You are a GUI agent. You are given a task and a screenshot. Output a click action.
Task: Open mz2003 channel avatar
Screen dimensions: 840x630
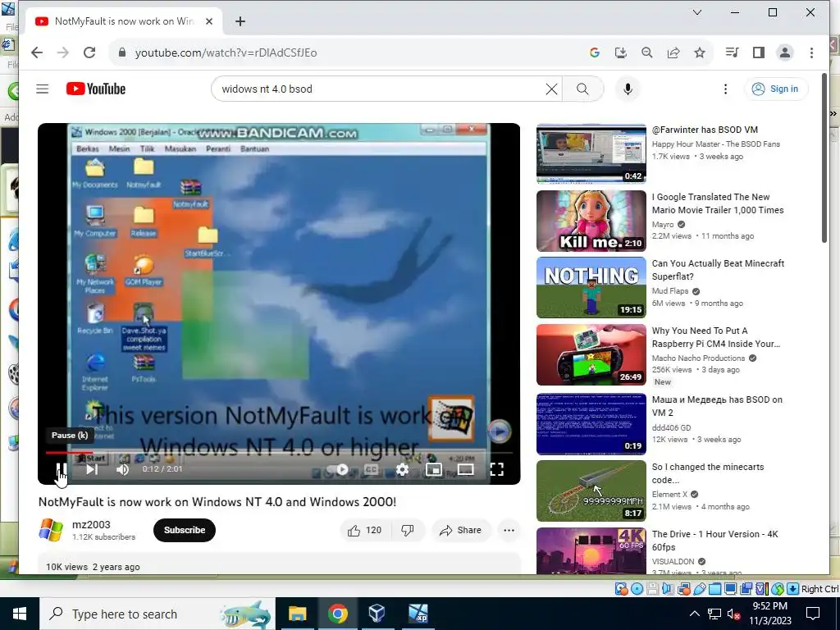[x=51, y=530]
